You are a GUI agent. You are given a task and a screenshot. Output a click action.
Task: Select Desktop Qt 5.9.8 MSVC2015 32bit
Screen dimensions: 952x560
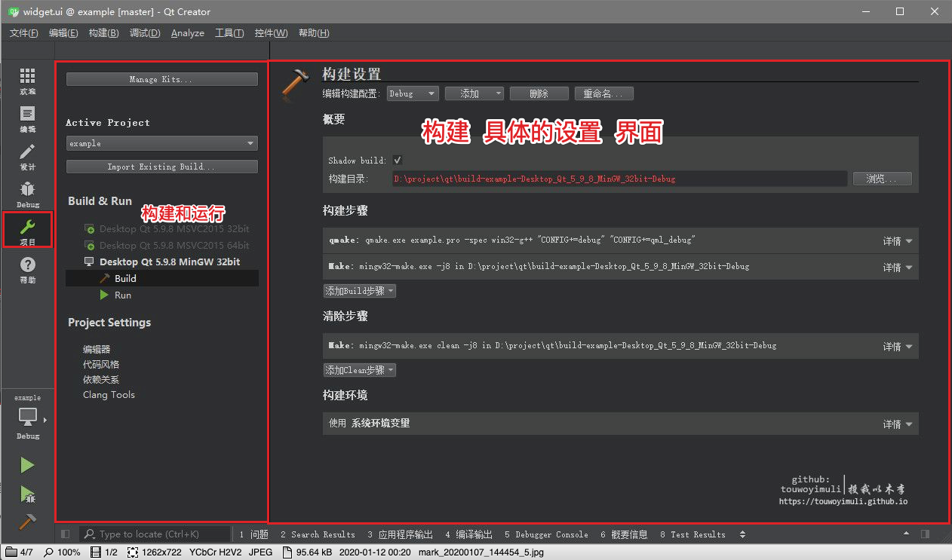tap(174, 229)
